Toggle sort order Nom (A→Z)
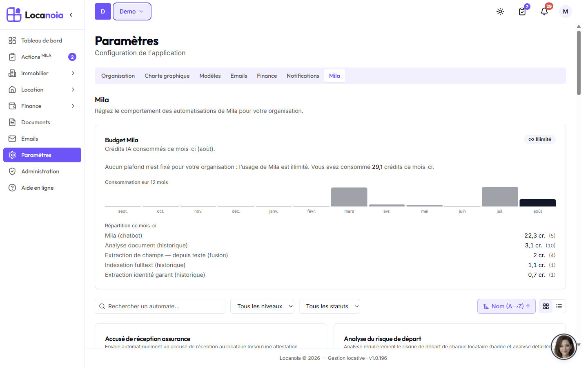The height and width of the screenshot is (368, 588). pos(506,306)
